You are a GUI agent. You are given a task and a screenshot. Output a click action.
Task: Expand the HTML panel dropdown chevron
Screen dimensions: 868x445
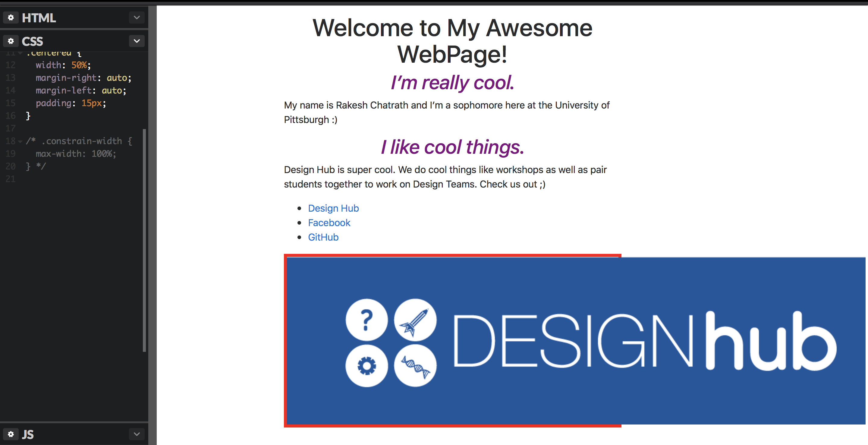tap(137, 17)
